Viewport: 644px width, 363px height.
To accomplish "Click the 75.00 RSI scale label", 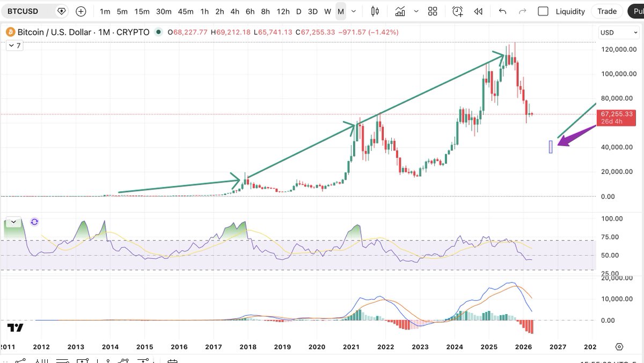I will (611, 237).
